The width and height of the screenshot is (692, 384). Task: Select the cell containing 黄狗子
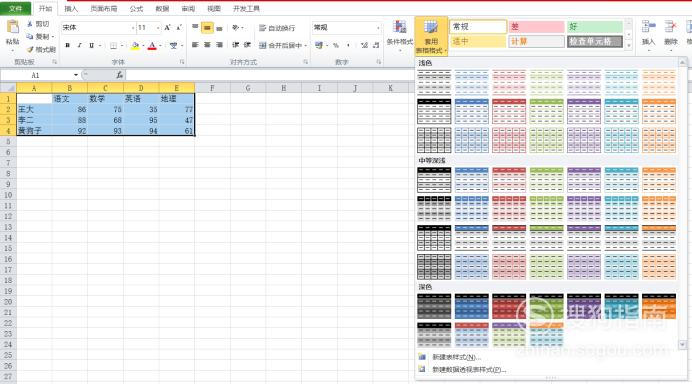(x=34, y=131)
